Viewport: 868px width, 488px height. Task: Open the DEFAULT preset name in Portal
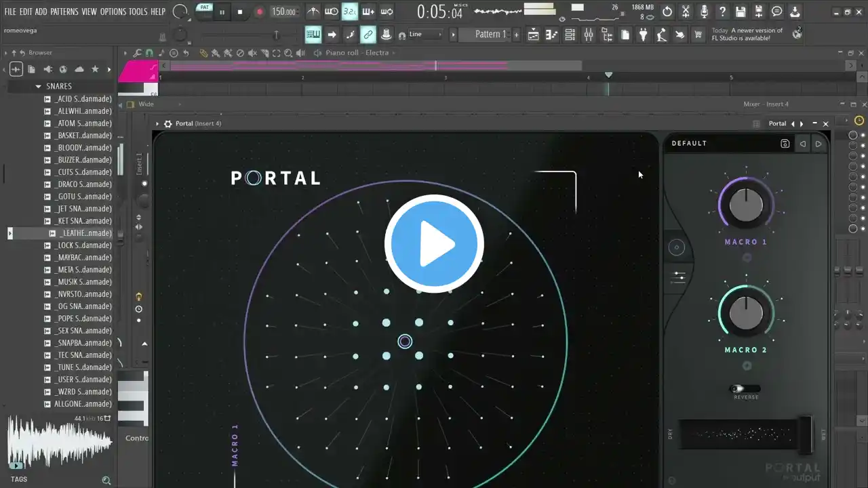tap(690, 144)
